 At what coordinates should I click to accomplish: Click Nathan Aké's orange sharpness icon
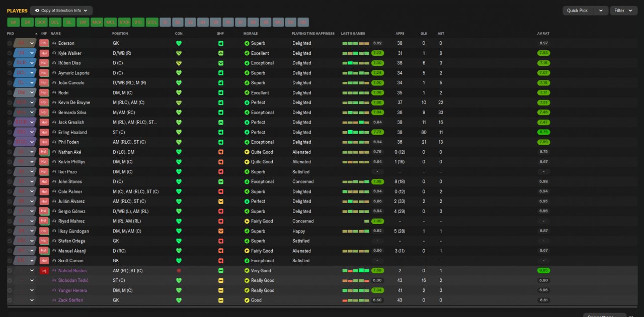(221, 152)
